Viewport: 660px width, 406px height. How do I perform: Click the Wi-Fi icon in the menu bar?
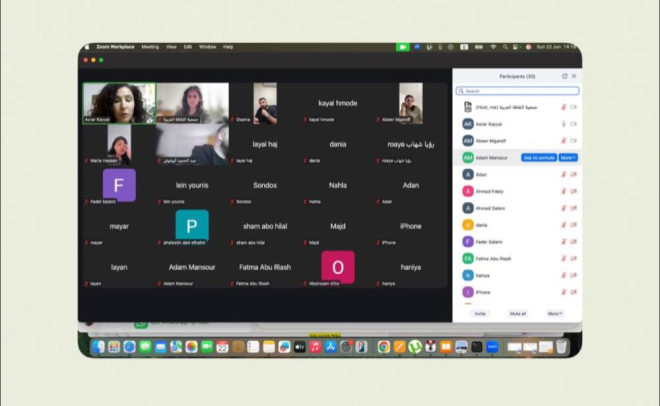click(493, 46)
